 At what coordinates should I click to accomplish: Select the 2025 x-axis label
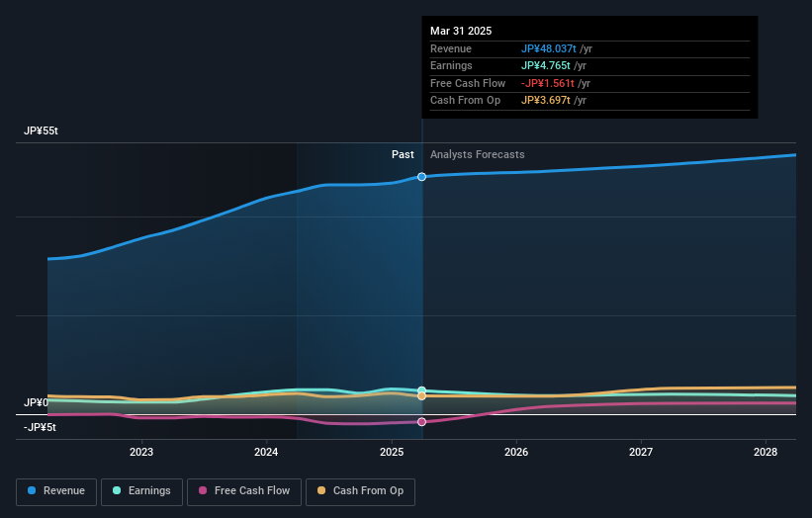pyautogui.click(x=392, y=452)
